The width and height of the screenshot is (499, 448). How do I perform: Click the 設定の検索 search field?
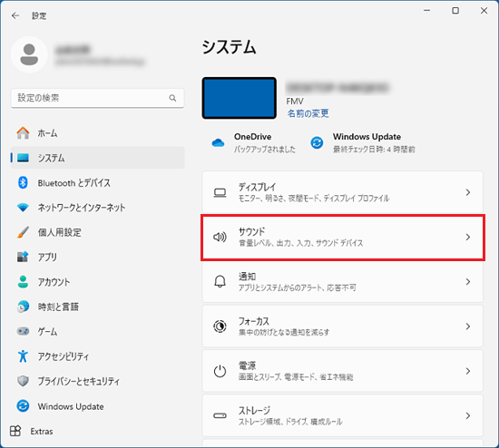coord(97,98)
